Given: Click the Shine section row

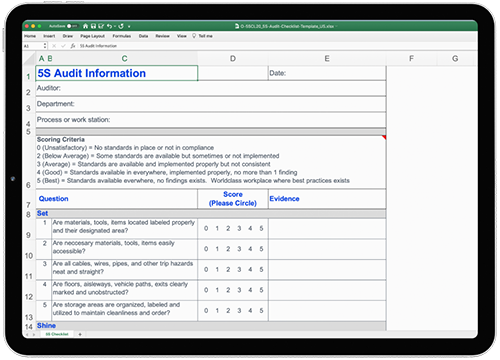Looking at the screenshot, I should pyautogui.click(x=211, y=326).
